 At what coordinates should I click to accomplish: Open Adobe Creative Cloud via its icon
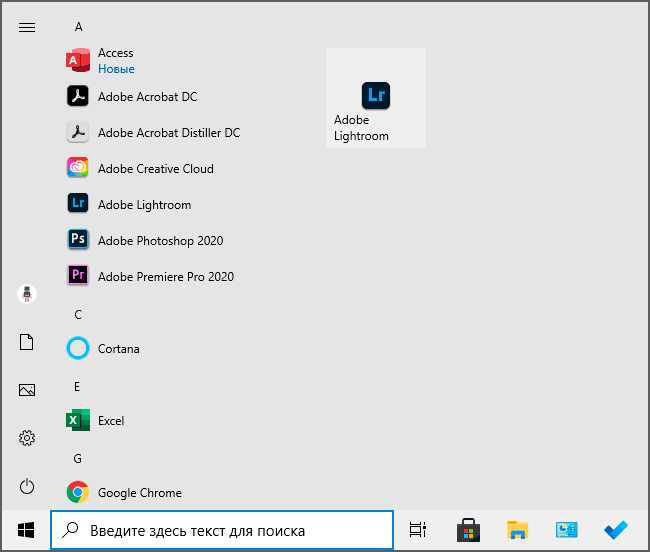pyautogui.click(x=78, y=168)
